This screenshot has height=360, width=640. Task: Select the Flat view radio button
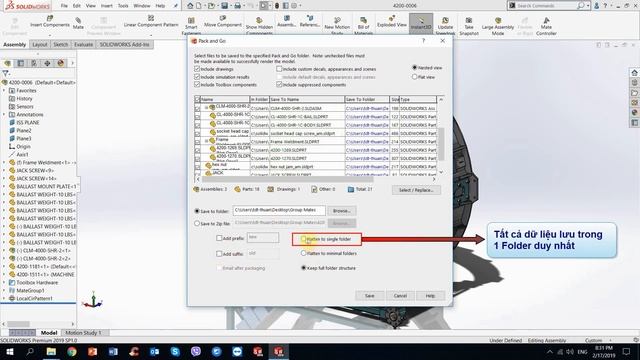click(415, 77)
